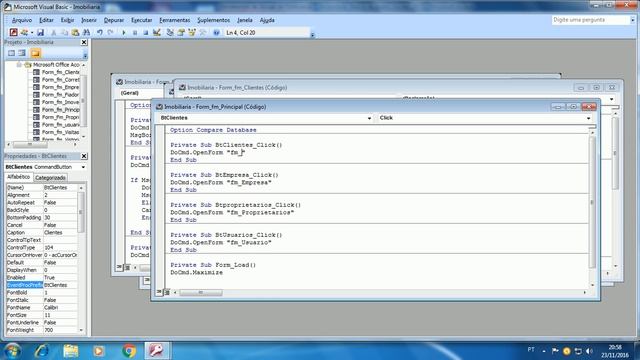Click the Help question mark toolbar icon

(x=216, y=32)
